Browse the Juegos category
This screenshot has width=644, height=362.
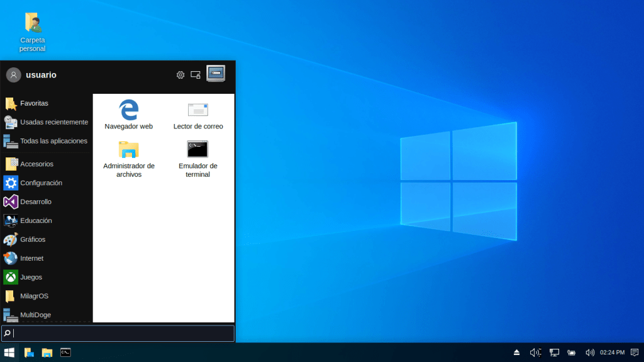tap(31, 277)
